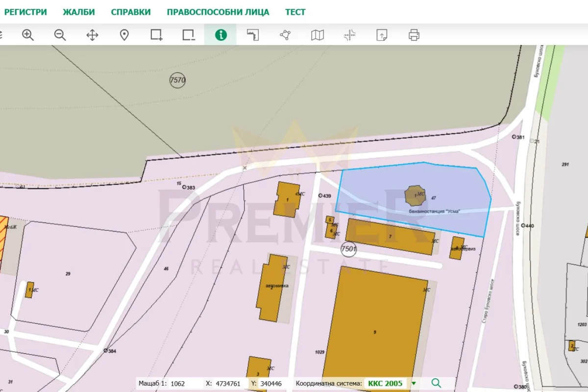
Task: Open the ЖАЛБИ link
Action: pos(79,12)
